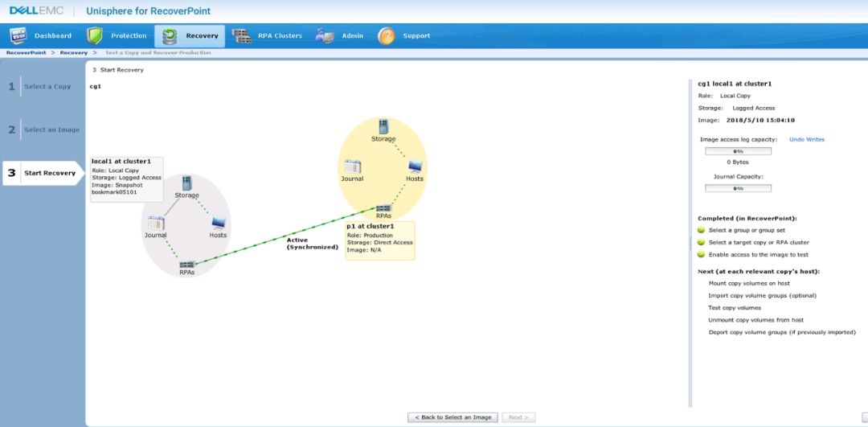Click the Admin user icon
Screen dimensions: 868x427
tap(325, 36)
